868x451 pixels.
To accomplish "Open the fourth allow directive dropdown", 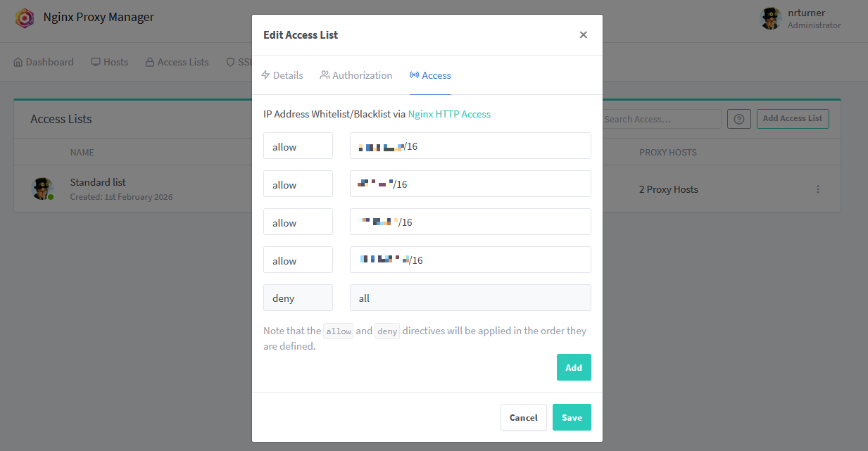I will (x=298, y=260).
